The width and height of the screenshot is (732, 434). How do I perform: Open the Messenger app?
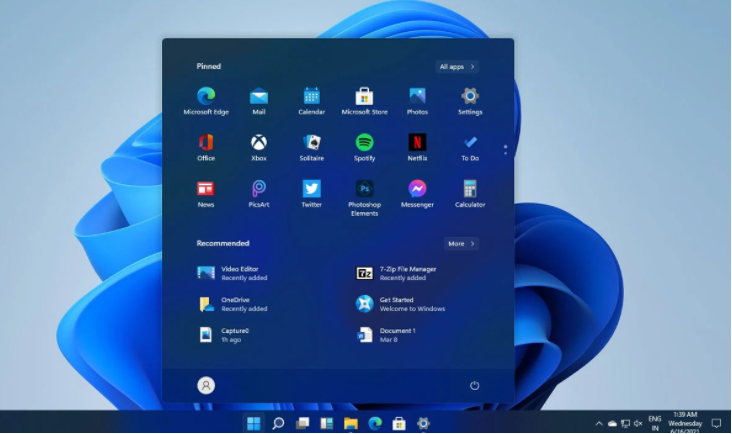tap(417, 189)
